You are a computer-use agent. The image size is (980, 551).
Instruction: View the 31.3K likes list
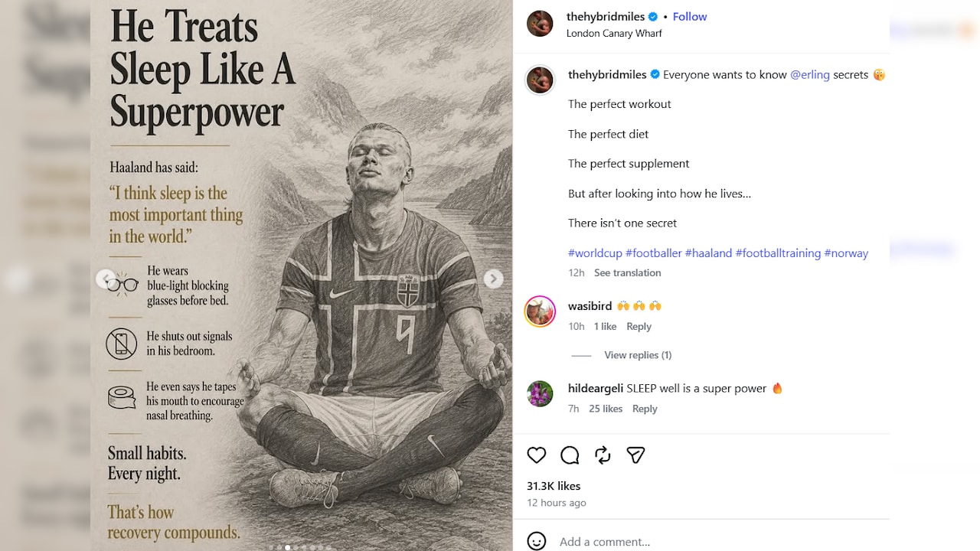pyautogui.click(x=554, y=486)
